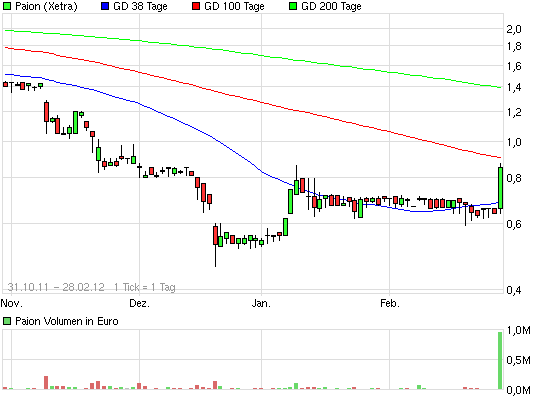This screenshot has height=398, width=545.
Task: Click the 0,8 price axis value
Action: click(x=514, y=178)
